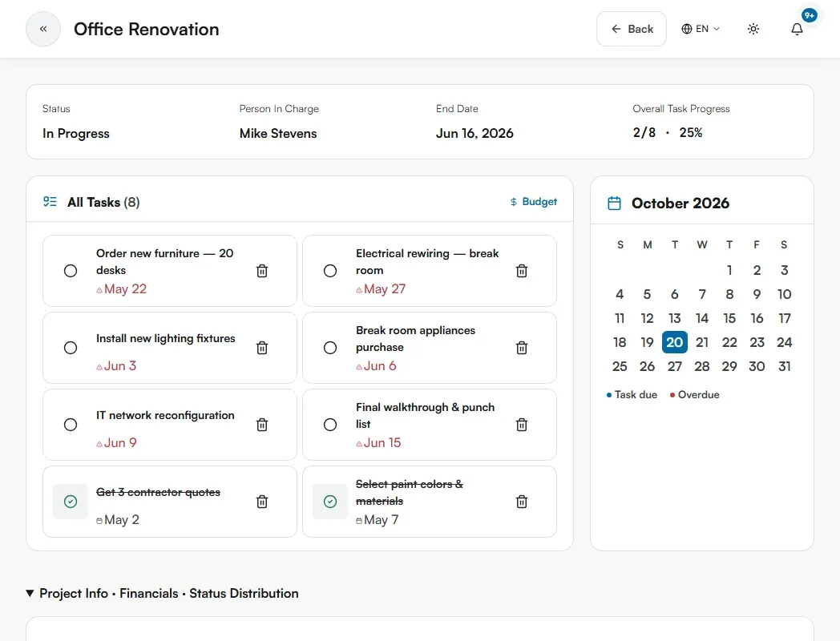Click the October 2026 heading
This screenshot has height=641, width=840.
coord(680,204)
